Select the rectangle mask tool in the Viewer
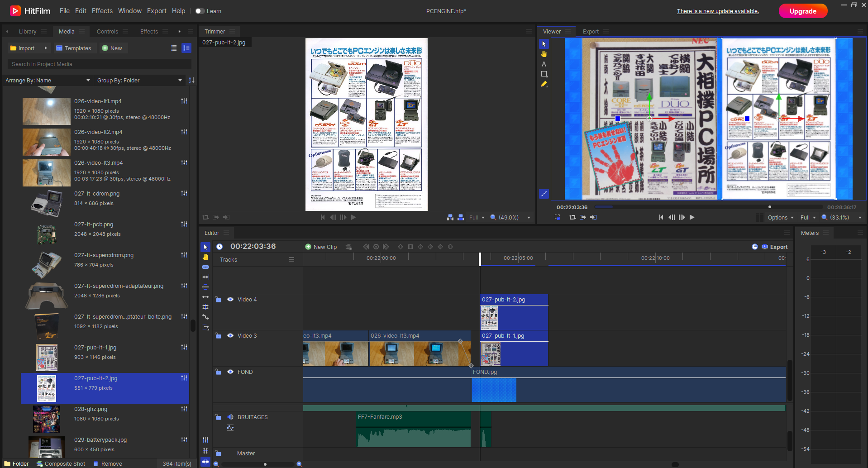Screen dimensions: 868x468 pos(544,74)
